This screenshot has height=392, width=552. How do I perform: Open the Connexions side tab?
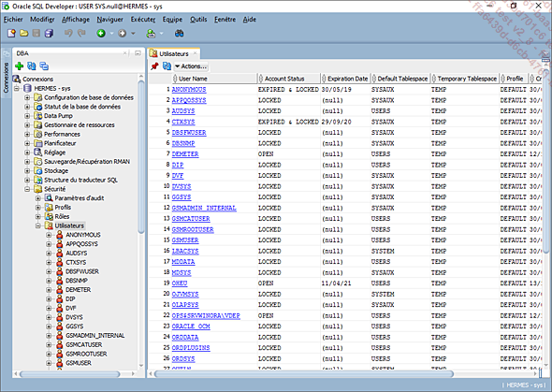[6, 78]
